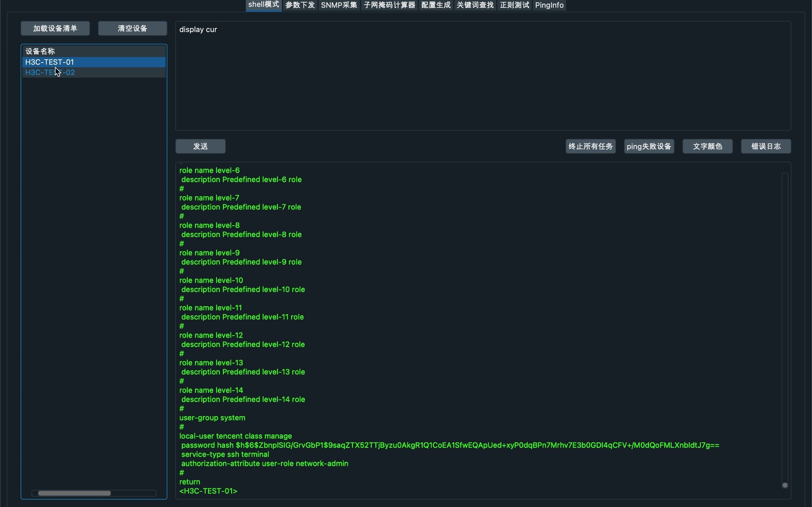Open the 正则测试 tab
Screen dimensions: 812x507
click(x=514, y=5)
